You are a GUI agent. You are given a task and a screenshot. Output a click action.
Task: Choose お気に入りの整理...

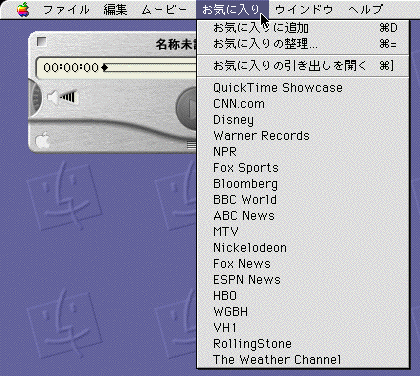click(303, 44)
